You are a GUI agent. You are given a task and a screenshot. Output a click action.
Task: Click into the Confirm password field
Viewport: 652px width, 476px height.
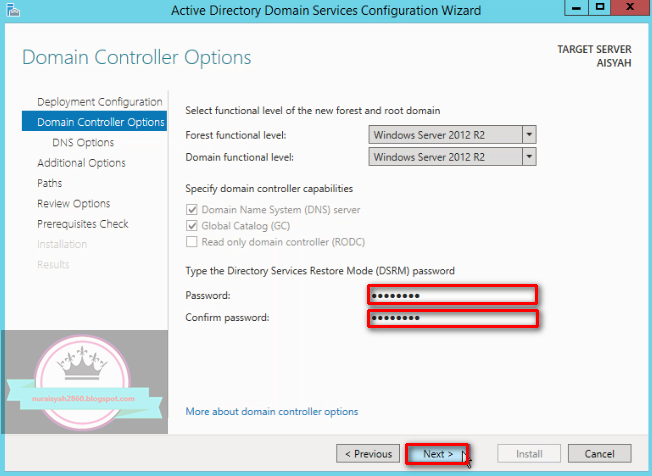point(452,318)
